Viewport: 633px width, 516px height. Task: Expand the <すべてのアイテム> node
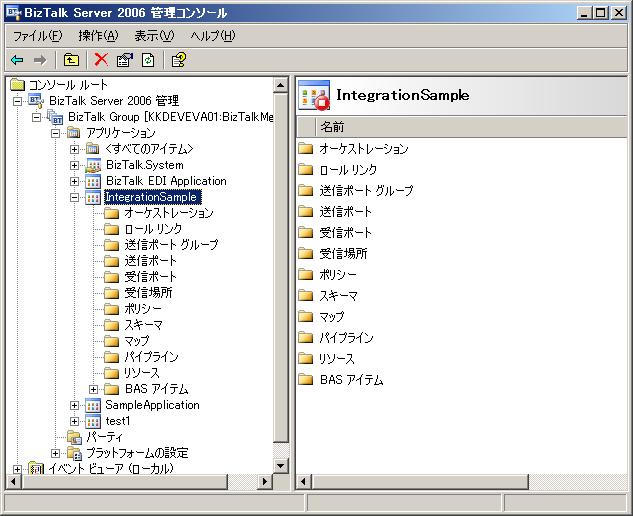click(x=74, y=149)
